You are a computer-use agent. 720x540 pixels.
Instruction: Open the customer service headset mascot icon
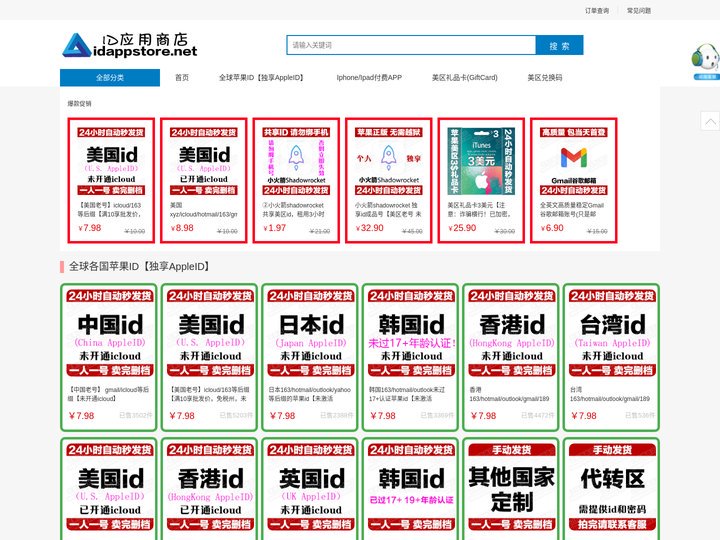[x=706, y=61]
